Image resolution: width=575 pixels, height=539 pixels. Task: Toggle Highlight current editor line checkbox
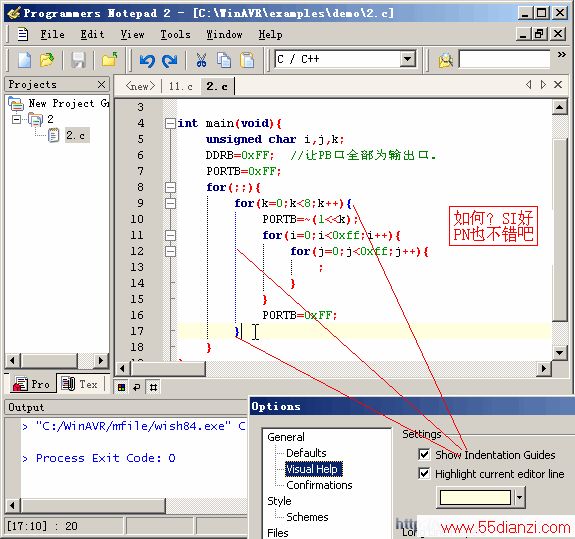[x=424, y=473]
